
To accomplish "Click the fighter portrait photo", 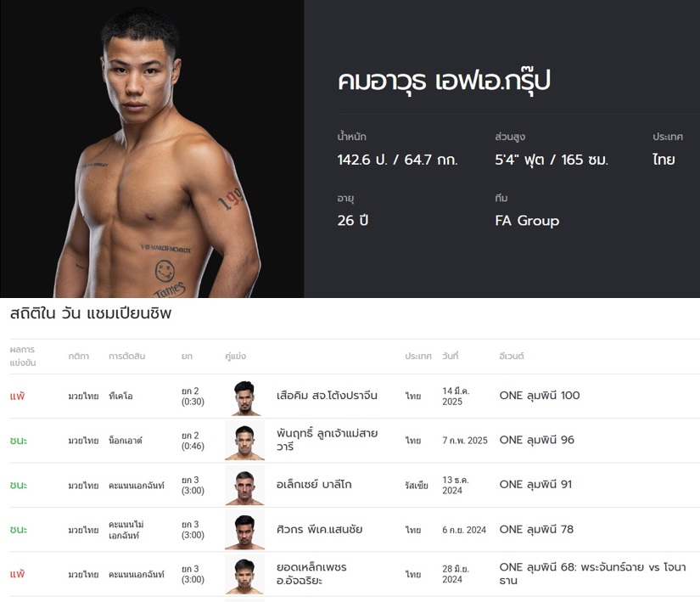I will pyautogui.click(x=152, y=149).
